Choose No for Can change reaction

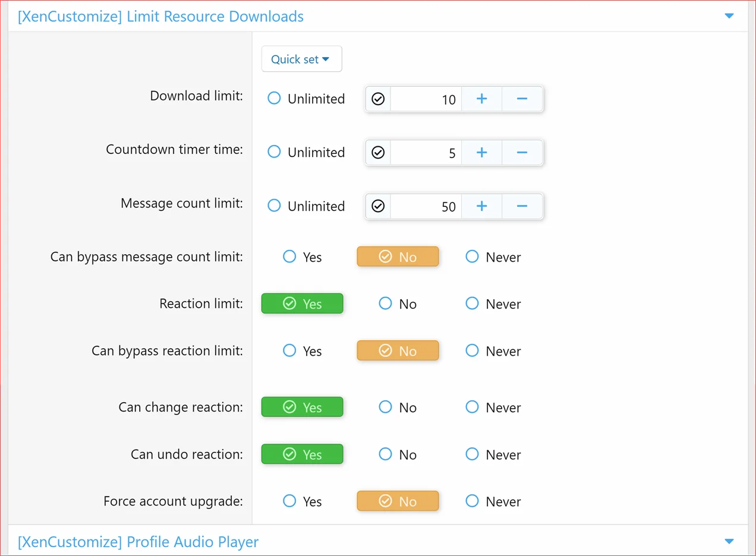[398, 407]
